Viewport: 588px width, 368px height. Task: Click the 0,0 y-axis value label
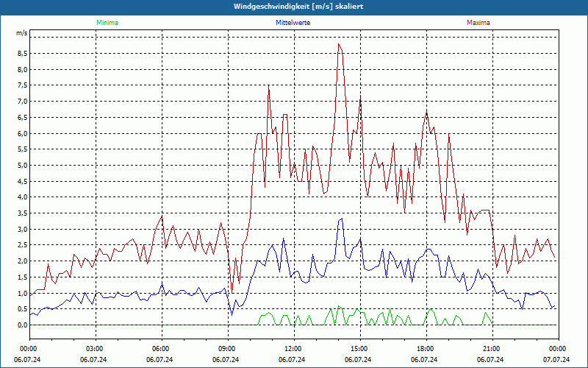[x=21, y=325]
